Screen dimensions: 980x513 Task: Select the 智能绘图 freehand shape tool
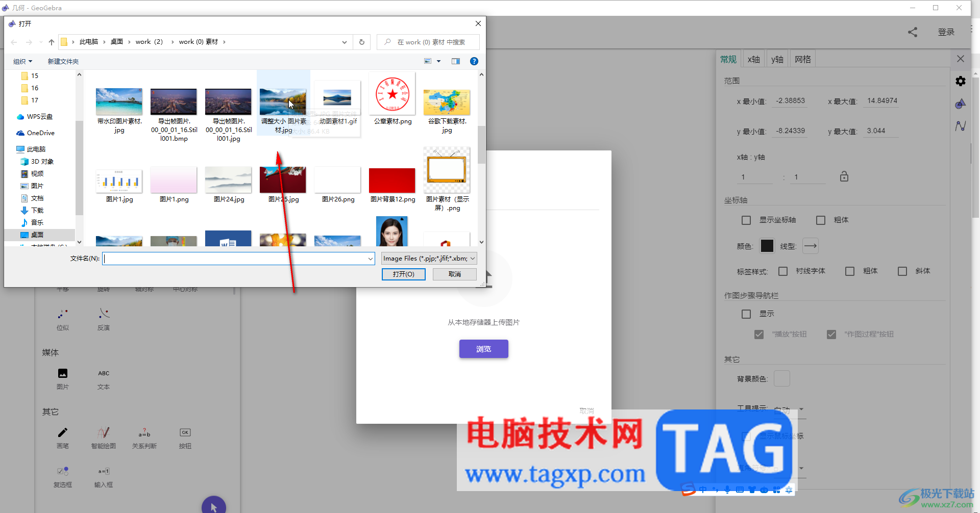click(104, 433)
